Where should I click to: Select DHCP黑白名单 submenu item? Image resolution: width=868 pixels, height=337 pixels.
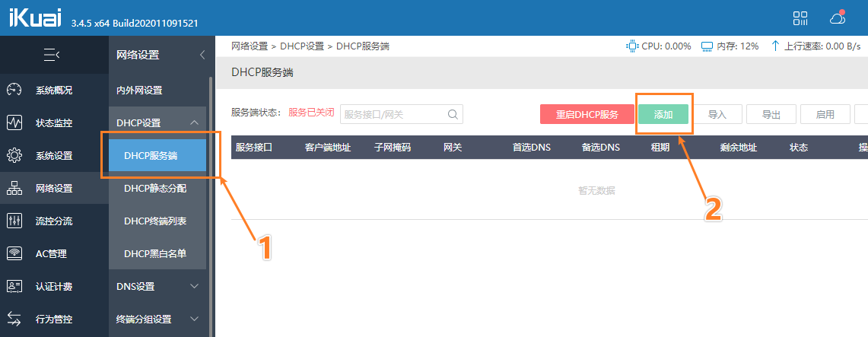point(157,253)
